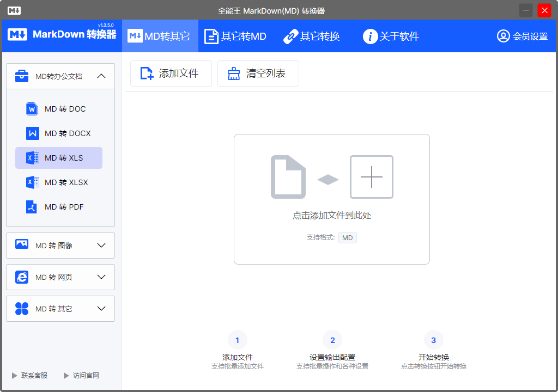Click the plus box in the drop area
This screenshot has width=558, height=392.
(372, 177)
